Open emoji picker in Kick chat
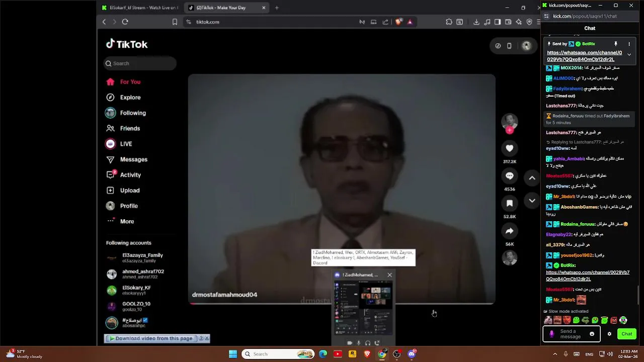 [592, 334]
